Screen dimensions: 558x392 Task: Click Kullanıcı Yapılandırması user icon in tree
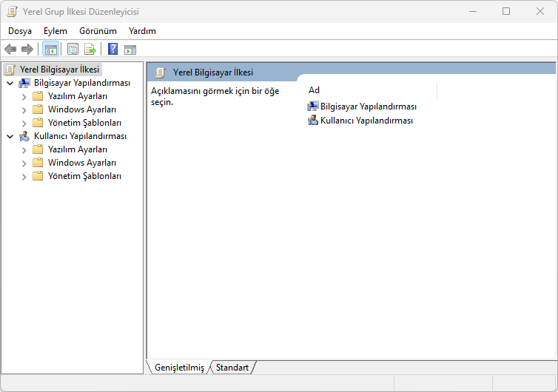pos(24,136)
